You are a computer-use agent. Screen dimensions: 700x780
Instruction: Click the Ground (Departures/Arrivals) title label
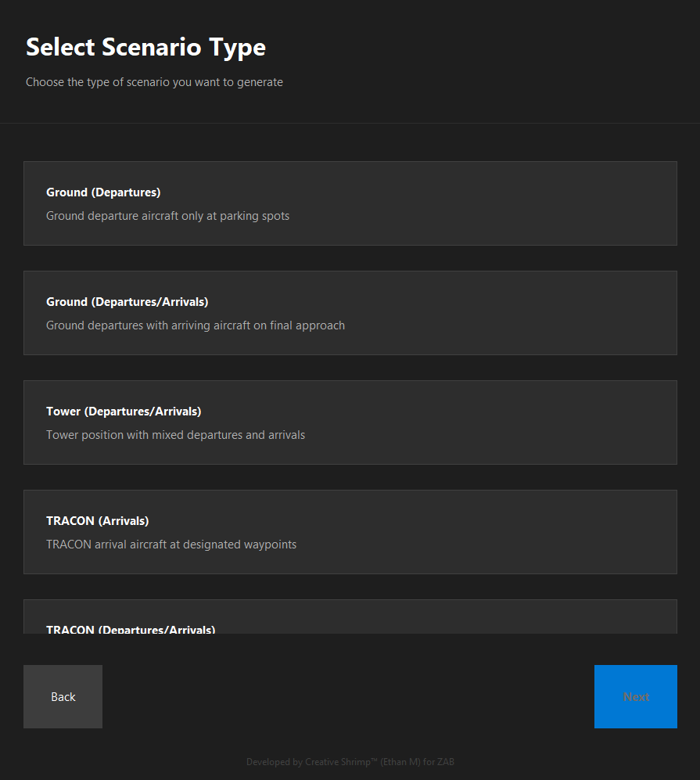[127, 301]
